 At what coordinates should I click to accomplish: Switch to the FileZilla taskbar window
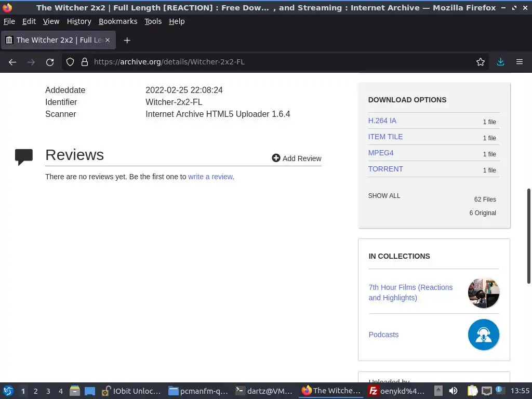pyautogui.click(x=396, y=391)
